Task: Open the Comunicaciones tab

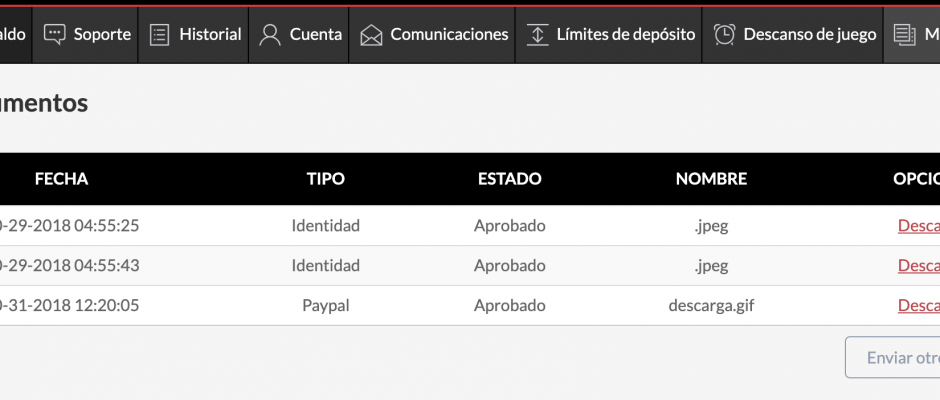Action: coord(432,35)
